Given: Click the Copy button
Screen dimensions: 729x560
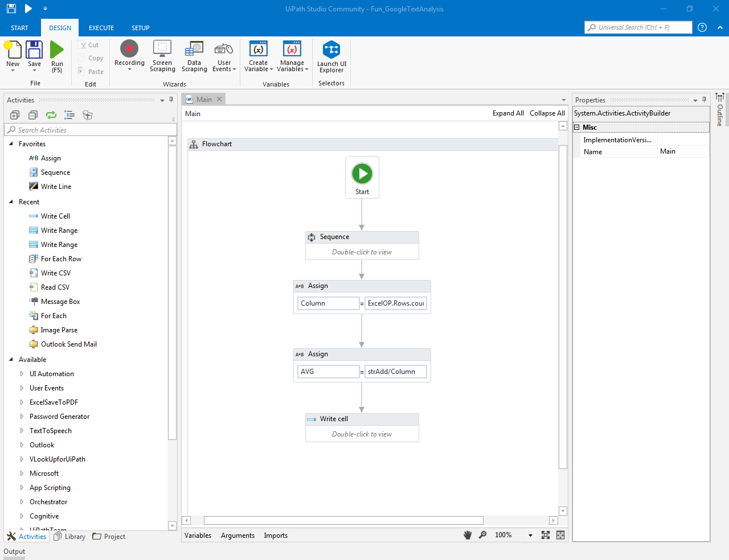Looking at the screenshot, I should 91,58.
